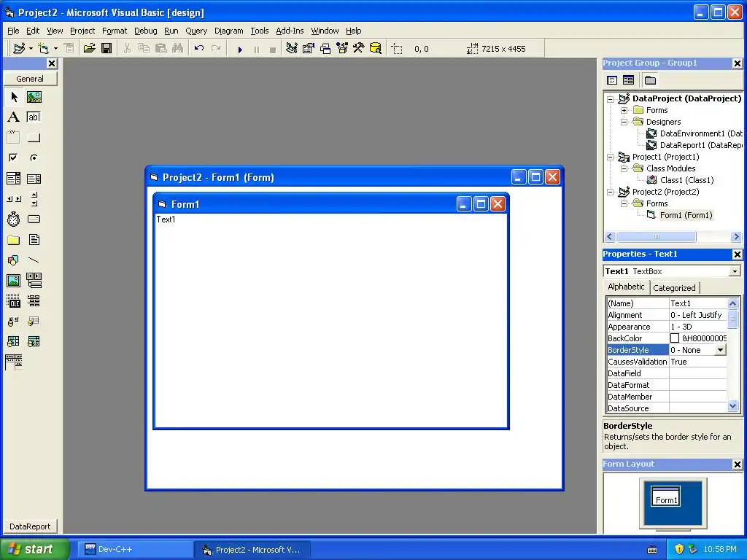This screenshot has height=560, width=747.
Task: Select the ComboBox control in the toolbox
Action: click(13, 179)
